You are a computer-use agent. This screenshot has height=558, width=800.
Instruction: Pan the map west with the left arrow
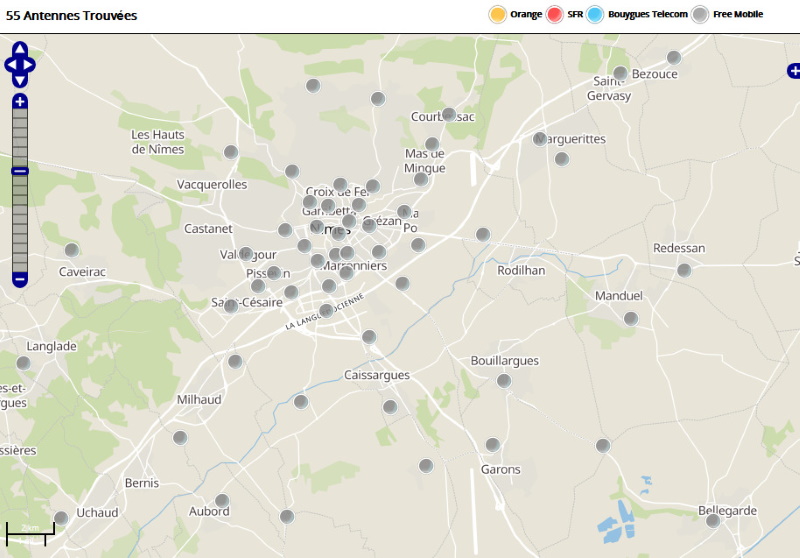tap(10, 64)
